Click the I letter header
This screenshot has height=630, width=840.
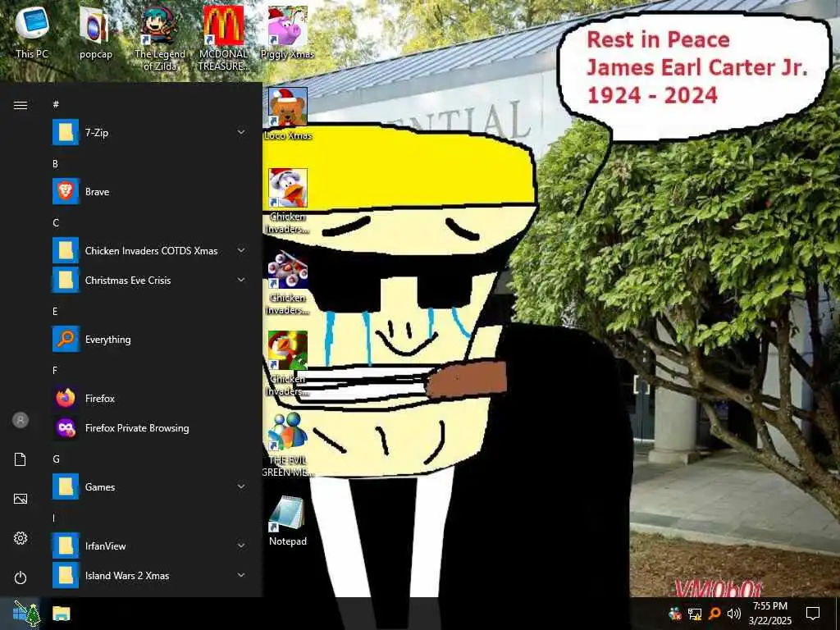point(53,518)
